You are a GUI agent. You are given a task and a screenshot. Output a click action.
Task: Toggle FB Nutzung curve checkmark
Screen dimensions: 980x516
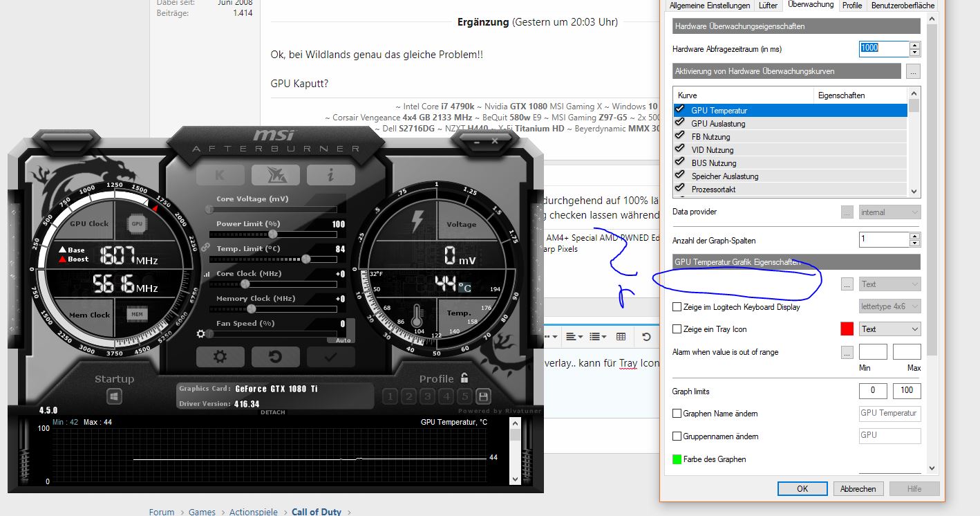pos(680,136)
